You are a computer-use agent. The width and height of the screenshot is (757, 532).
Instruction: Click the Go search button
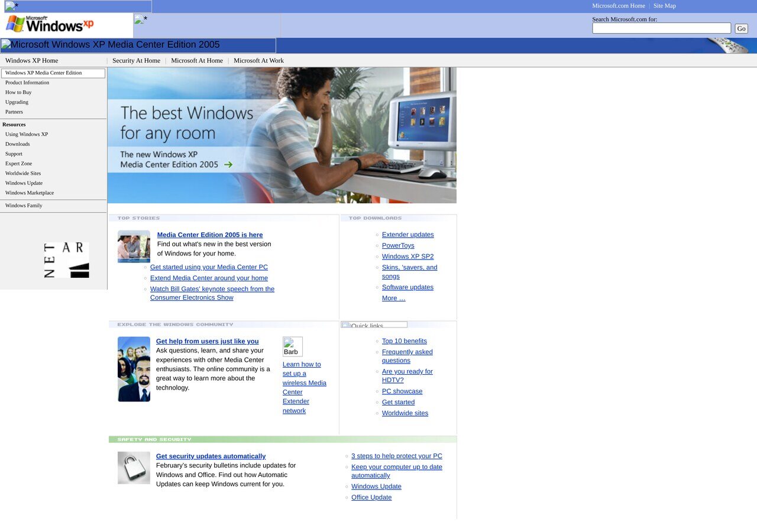tap(741, 28)
